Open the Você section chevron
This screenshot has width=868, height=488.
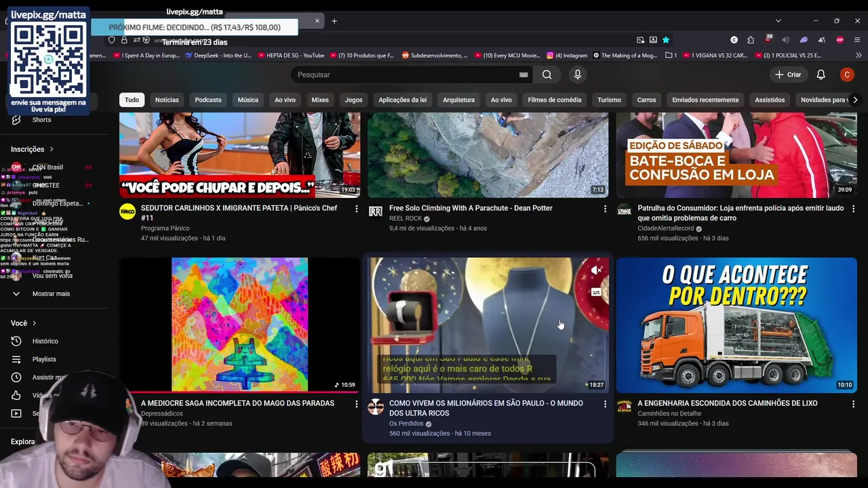pyautogui.click(x=34, y=323)
